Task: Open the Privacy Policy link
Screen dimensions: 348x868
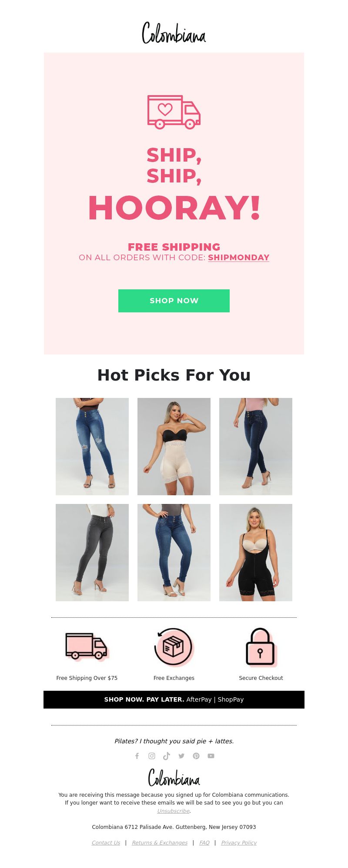Action: pyautogui.click(x=239, y=843)
